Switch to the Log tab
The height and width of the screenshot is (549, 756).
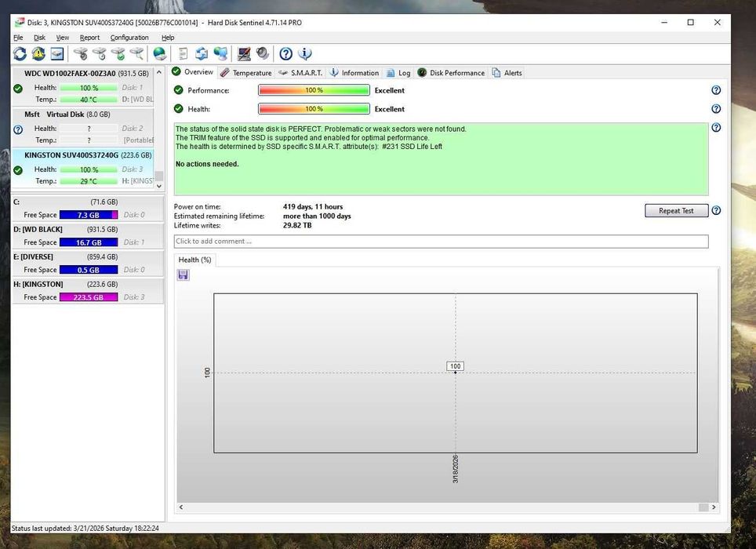398,73
